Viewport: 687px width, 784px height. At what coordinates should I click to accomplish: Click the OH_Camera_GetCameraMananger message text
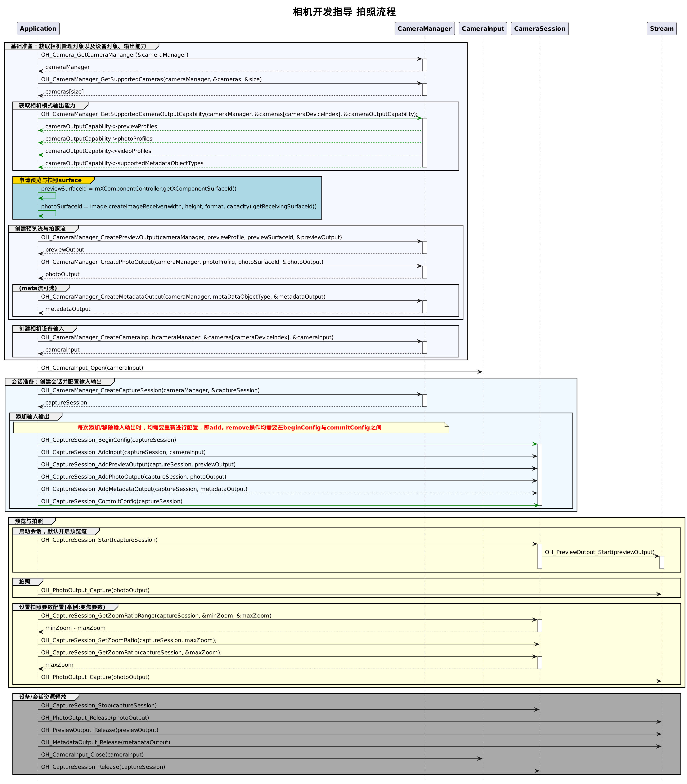115,55
